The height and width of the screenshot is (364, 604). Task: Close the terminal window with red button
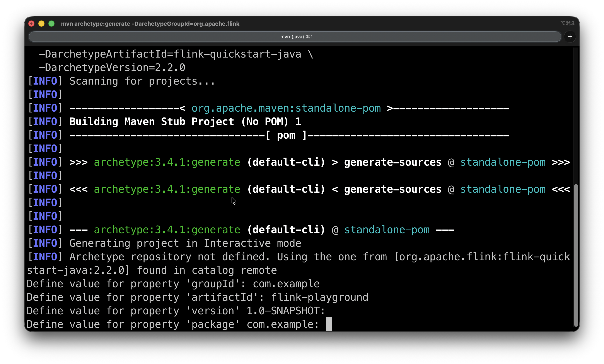coord(31,24)
